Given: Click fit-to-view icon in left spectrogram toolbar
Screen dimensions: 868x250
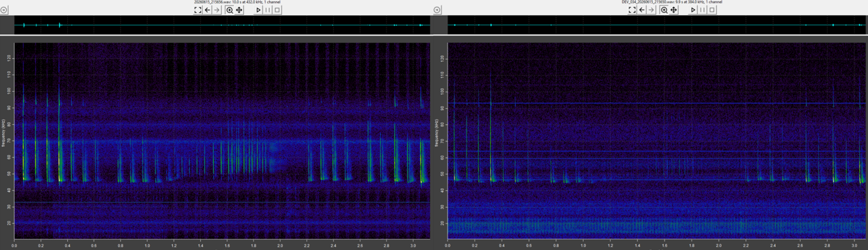Looking at the screenshot, I should [198, 10].
